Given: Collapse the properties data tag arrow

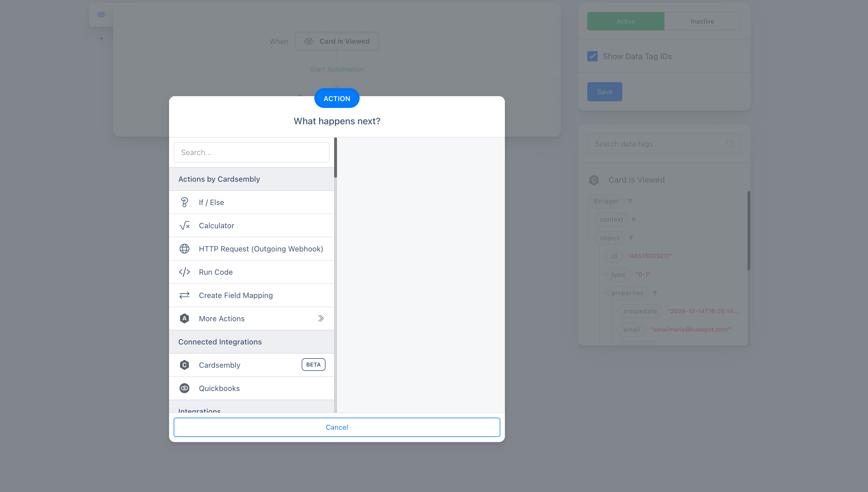Looking at the screenshot, I should (654, 293).
